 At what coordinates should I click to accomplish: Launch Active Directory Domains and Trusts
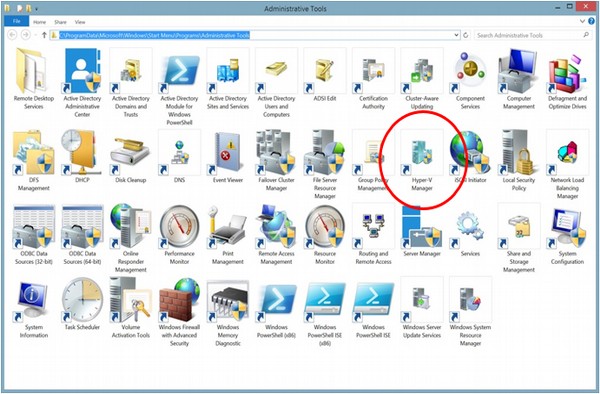coord(130,82)
